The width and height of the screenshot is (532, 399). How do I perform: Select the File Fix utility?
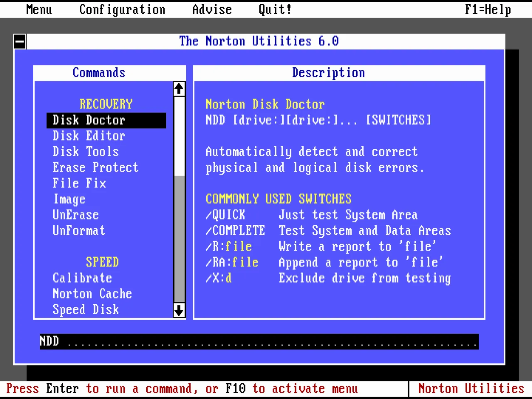[79, 183]
